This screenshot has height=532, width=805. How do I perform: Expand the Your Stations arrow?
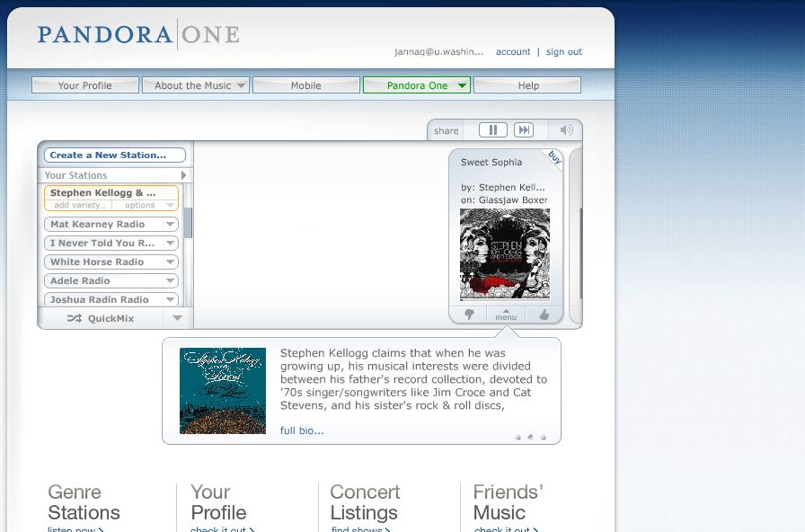point(184,175)
